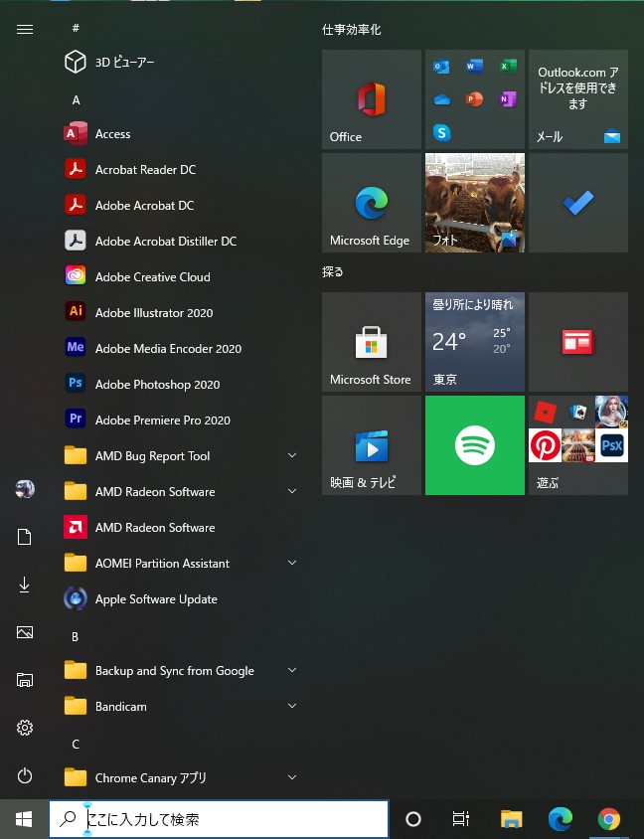Open Cortana from the taskbar
The height and width of the screenshot is (839, 644).
(413, 819)
